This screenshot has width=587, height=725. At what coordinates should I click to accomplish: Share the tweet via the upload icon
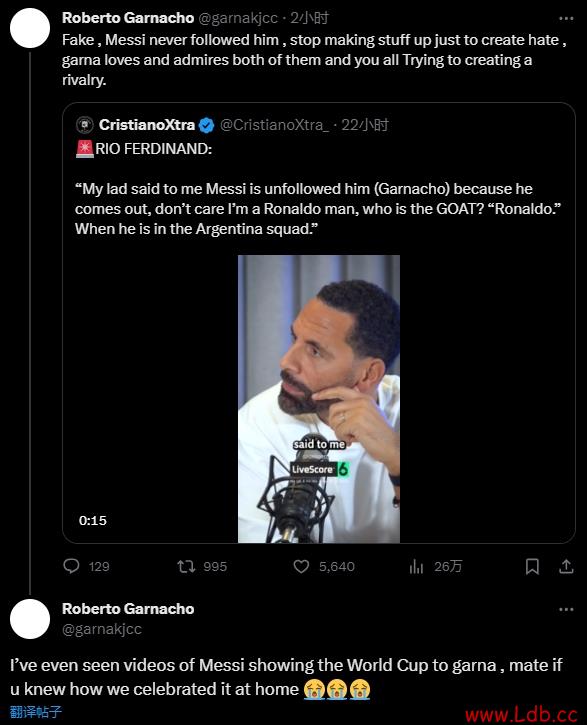click(x=566, y=566)
